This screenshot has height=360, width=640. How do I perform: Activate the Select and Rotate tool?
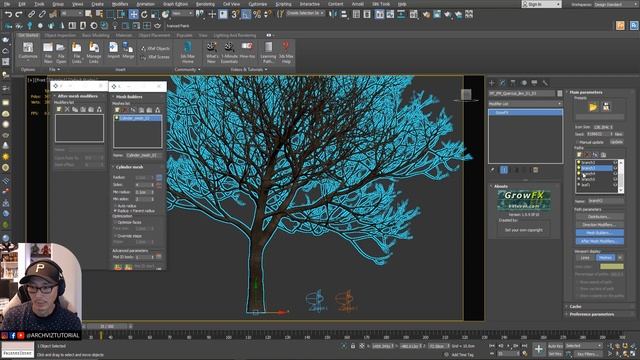(144, 14)
